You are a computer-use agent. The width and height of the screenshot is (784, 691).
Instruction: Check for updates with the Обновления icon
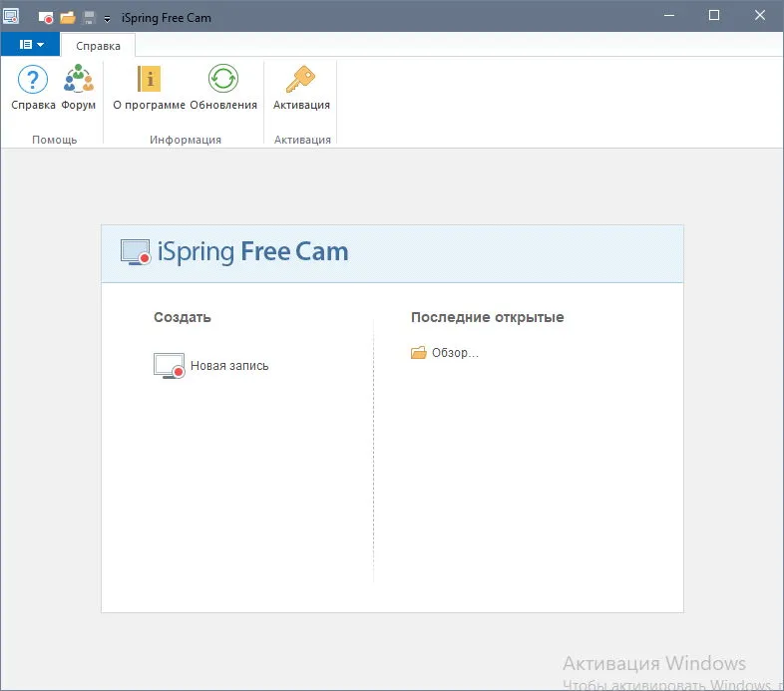[223, 88]
